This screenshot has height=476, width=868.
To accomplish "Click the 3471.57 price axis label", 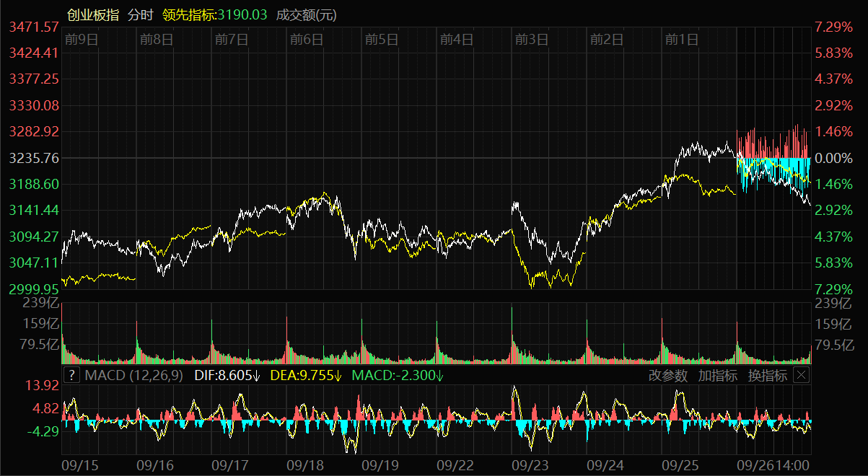I will [x=34, y=27].
